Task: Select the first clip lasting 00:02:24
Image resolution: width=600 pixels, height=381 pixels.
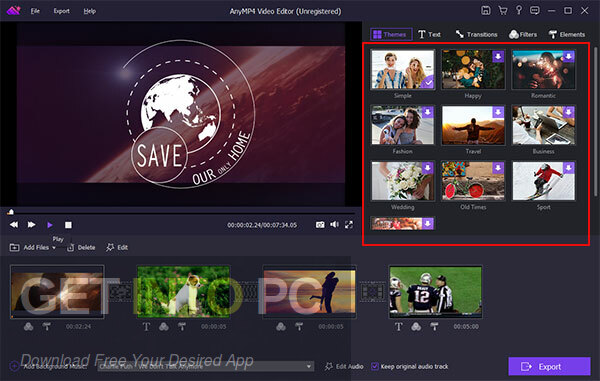Action: [57, 291]
